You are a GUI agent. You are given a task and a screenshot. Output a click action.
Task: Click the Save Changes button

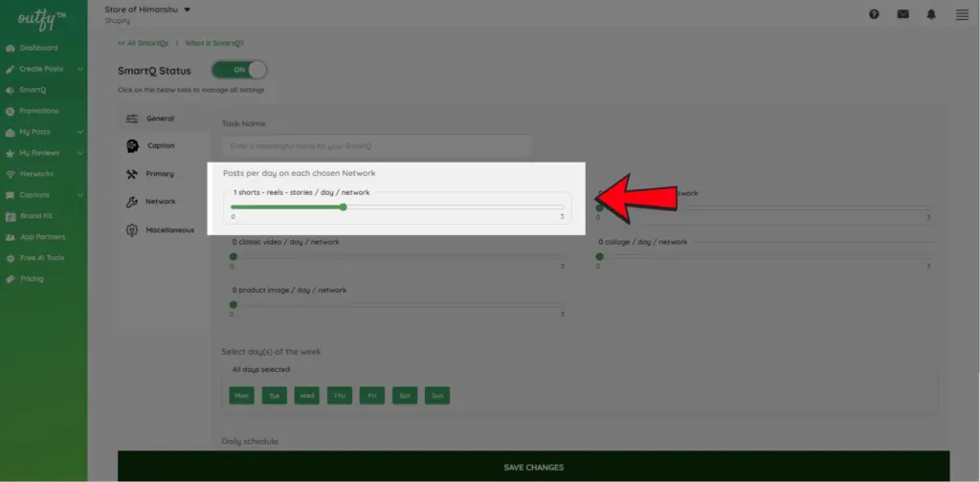pyautogui.click(x=533, y=467)
